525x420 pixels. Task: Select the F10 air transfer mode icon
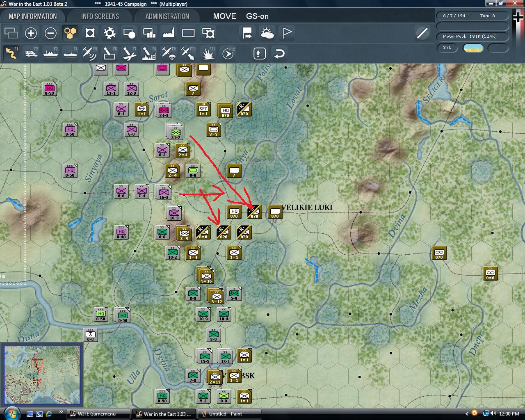[188, 53]
